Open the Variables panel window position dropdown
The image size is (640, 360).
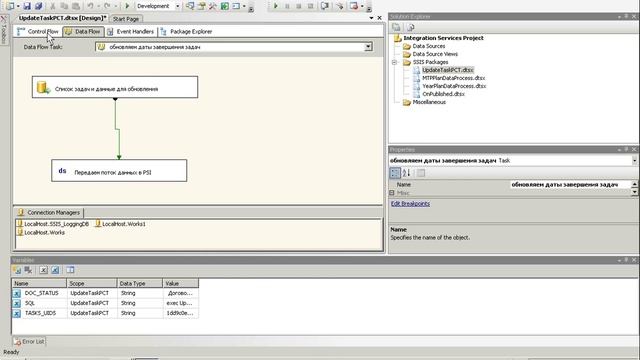620,260
